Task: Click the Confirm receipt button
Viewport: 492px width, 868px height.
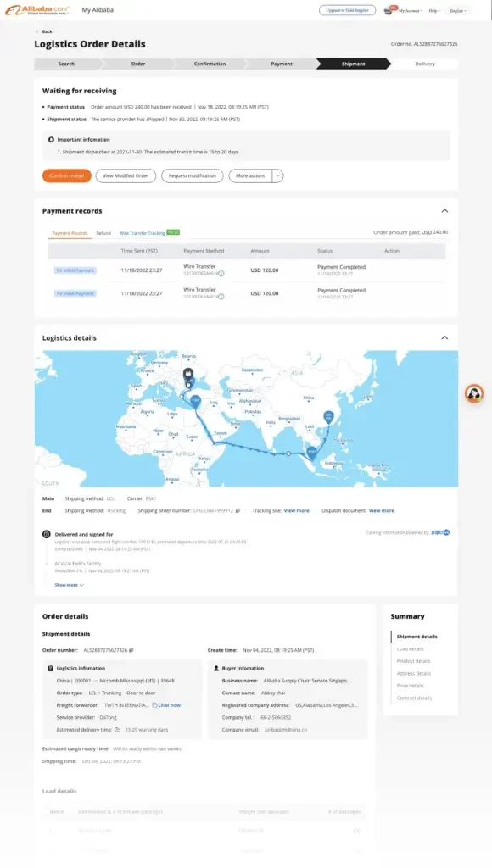Action: [66, 175]
